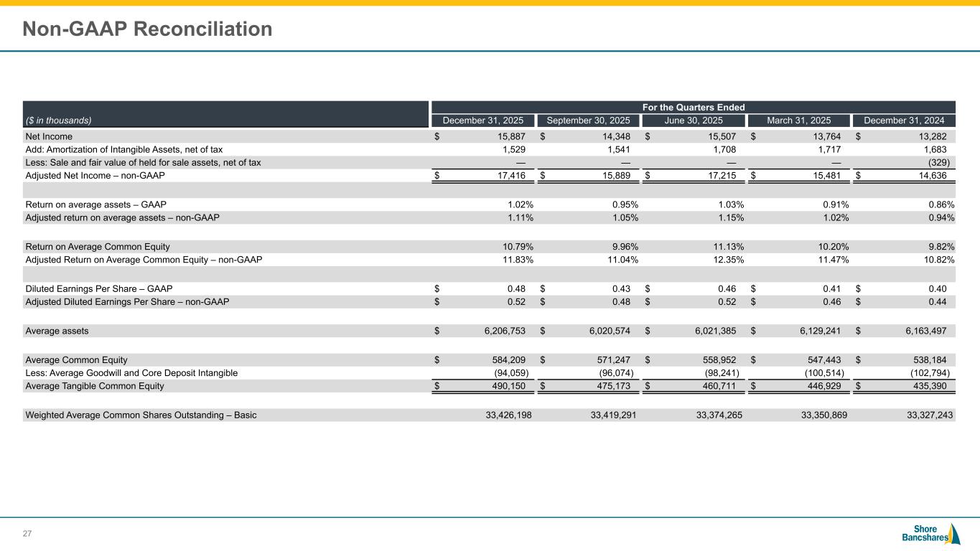Click the Non-GAAP Reconciliation slide title
Image resolution: width=980 pixels, height=551 pixels.
147,29
